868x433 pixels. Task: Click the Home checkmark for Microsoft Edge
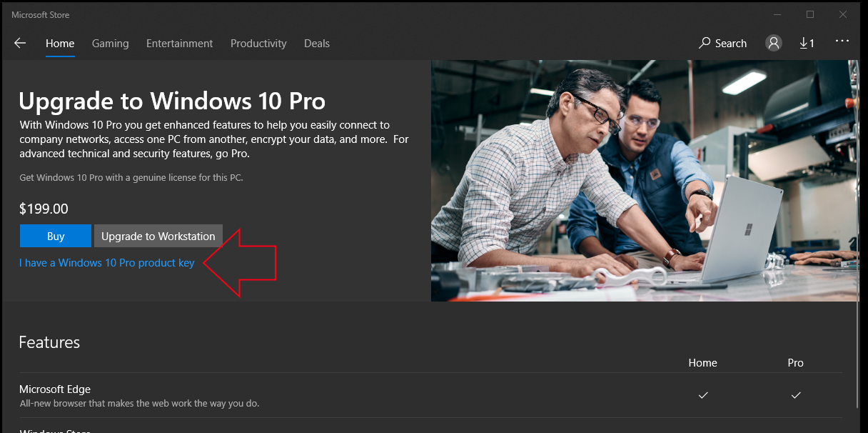703,395
